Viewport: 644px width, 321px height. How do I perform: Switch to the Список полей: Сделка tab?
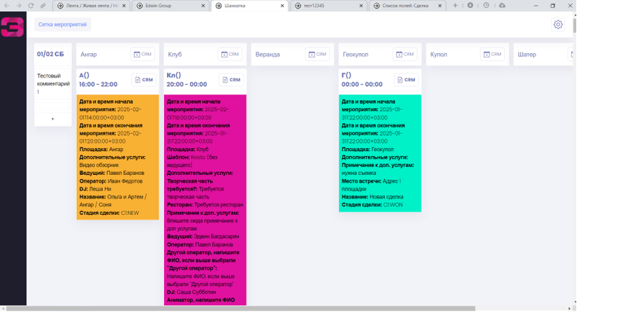(x=407, y=6)
